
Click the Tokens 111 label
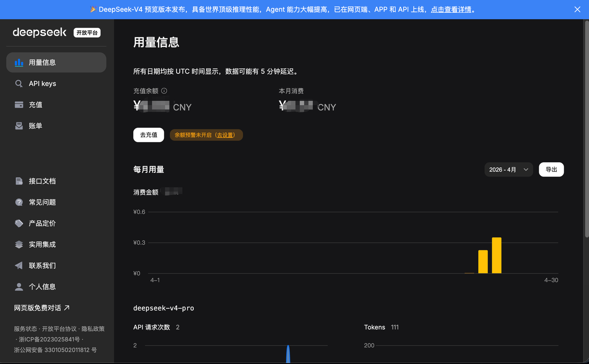[381, 327]
